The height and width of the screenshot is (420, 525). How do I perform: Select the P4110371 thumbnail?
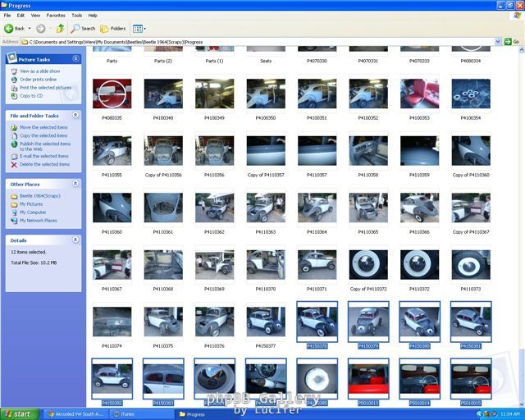(x=317, y=266)
